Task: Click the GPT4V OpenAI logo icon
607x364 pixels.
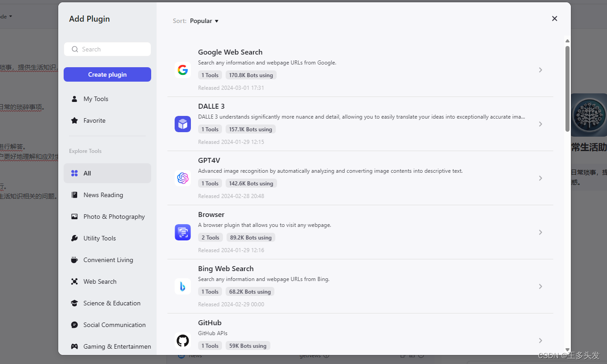Action: coord(183,178)
